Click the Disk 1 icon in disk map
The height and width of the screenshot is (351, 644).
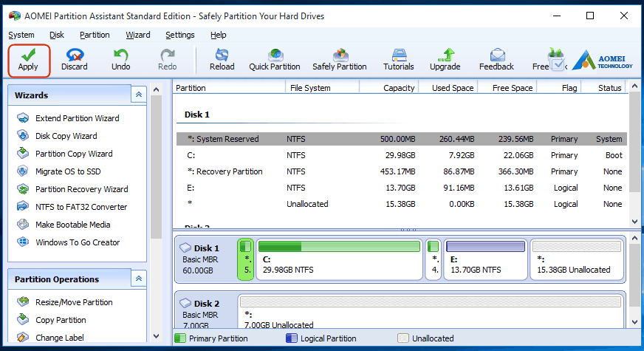click(185, 248)
